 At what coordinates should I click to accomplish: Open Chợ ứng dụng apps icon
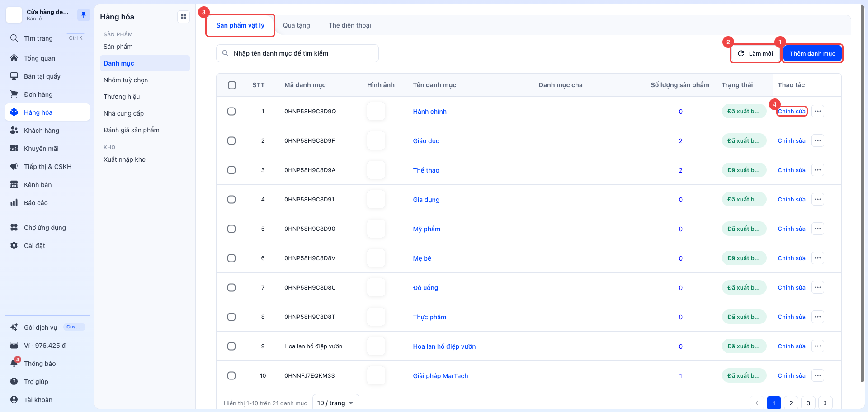coord(14,227)
